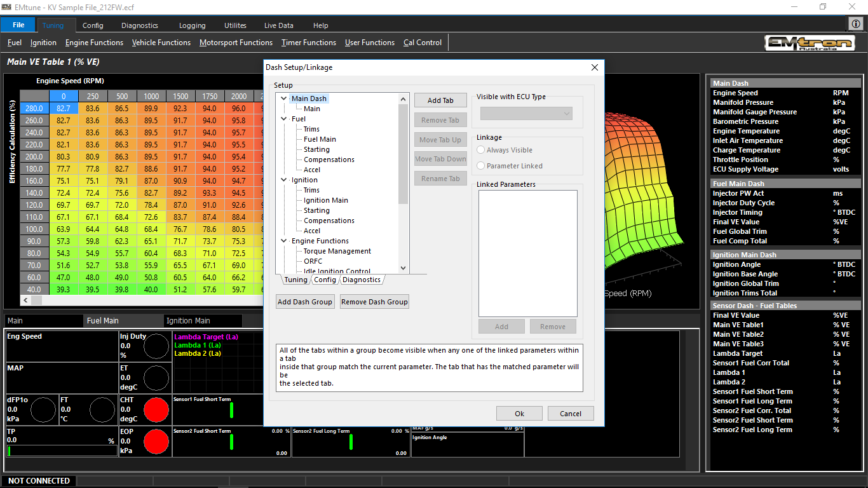Viewport: 868px width, 488px height.
Task: Click the EMtron Australia logo
Action: tap(810, 43)
